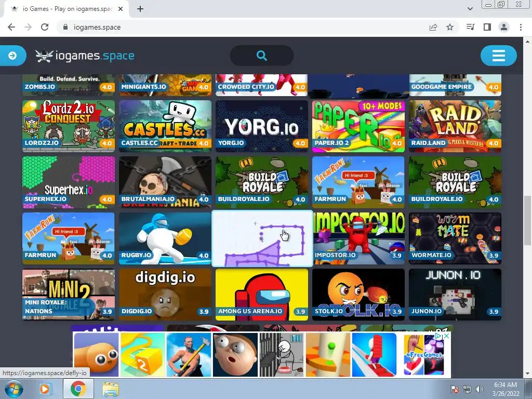The height and width of the screenshot is (399, 532).
Task: Click the Chrome taskbar icon
Action: click(78, 389)
